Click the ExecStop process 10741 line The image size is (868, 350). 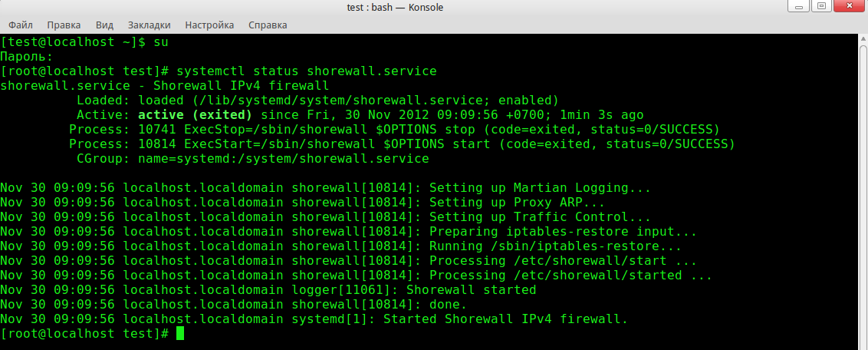pyautogui.click(x=394, y=130)
